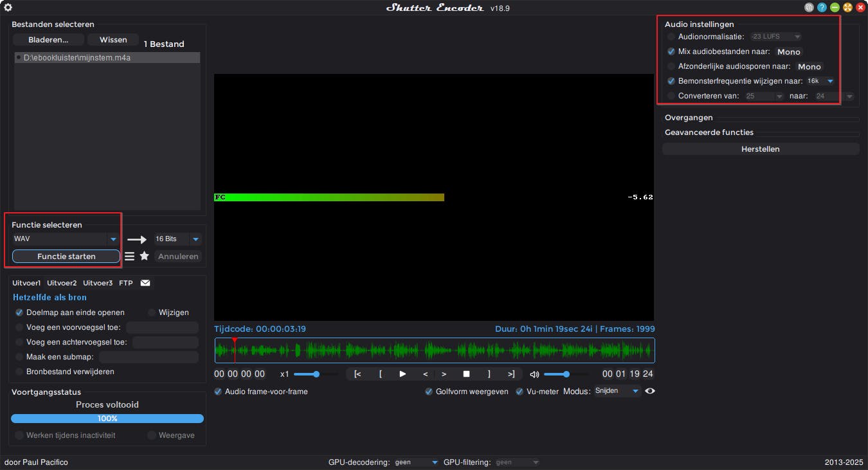Set the out point with the ] button
The image size is (868, 470).
[489, 374]
